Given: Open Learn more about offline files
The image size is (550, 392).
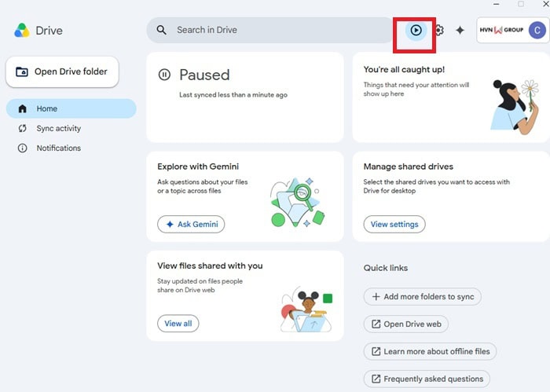Looking at the screenshot, I should 430,351.
